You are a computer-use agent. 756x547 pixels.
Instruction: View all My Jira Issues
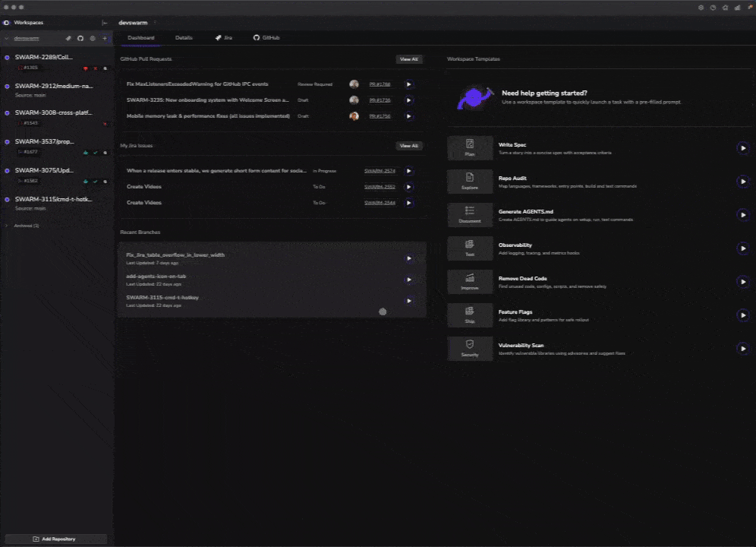coord(409,146)
